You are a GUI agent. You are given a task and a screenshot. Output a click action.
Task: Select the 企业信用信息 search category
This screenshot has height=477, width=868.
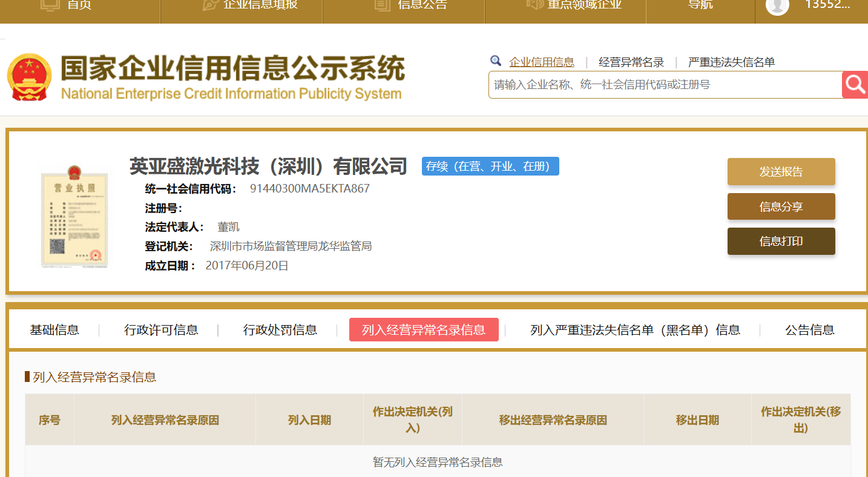[x=542, y=62]
